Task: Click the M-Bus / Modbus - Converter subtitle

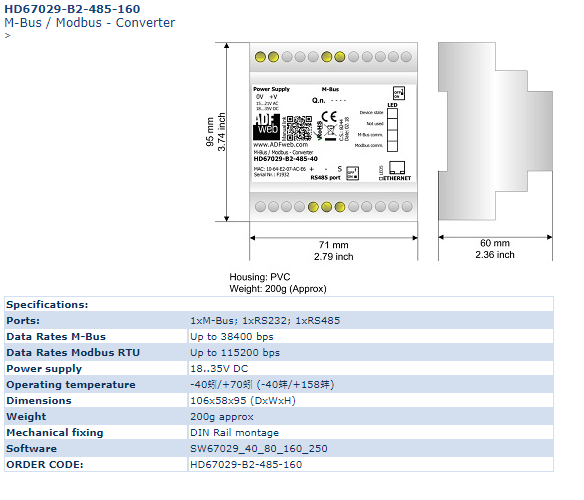Action: pos(89,23)
